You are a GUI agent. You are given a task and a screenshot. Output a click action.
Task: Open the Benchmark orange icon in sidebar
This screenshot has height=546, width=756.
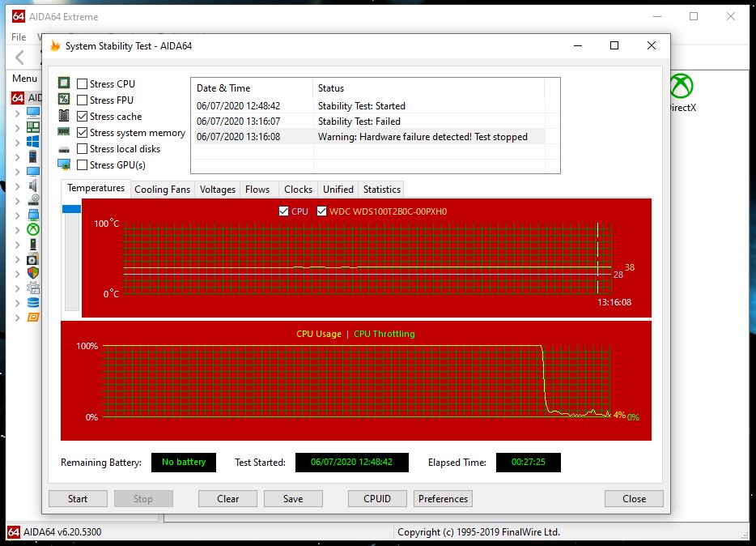(33, 318)
